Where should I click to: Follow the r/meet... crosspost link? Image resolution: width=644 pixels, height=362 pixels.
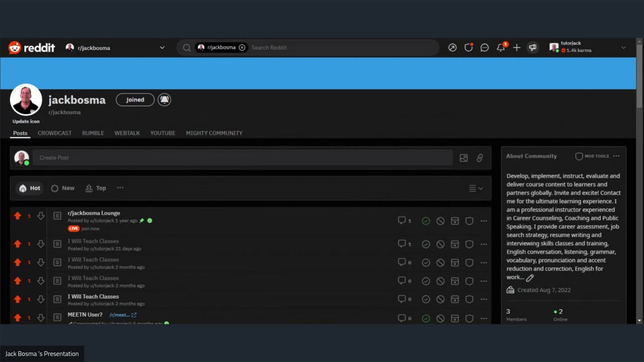pyautogui.click(x=123, y=315)
